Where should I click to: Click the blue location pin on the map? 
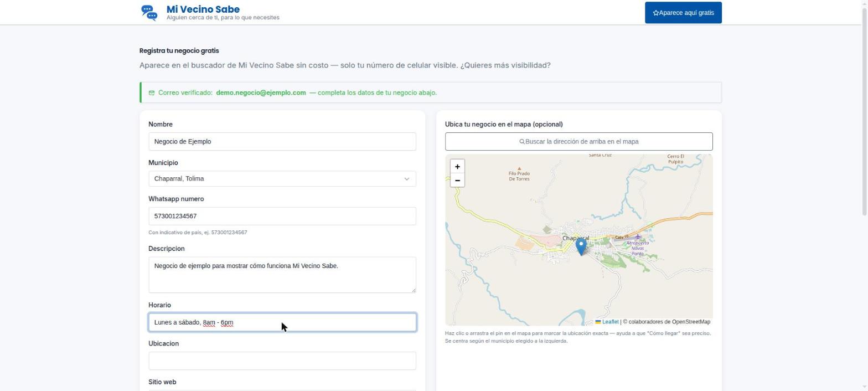[x=581, y=247]
